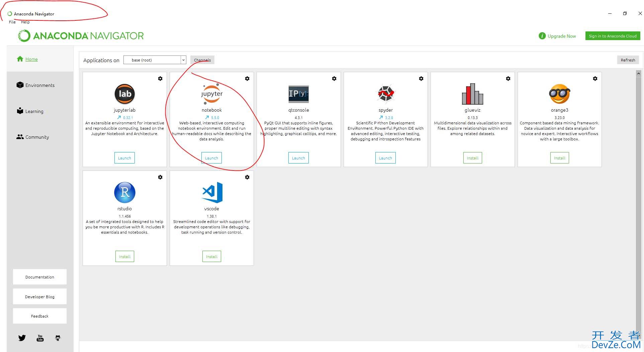Open the gear options for orange3
Image resolution: width=644 pixels, height=352 pixels.
tap(595, 79)
